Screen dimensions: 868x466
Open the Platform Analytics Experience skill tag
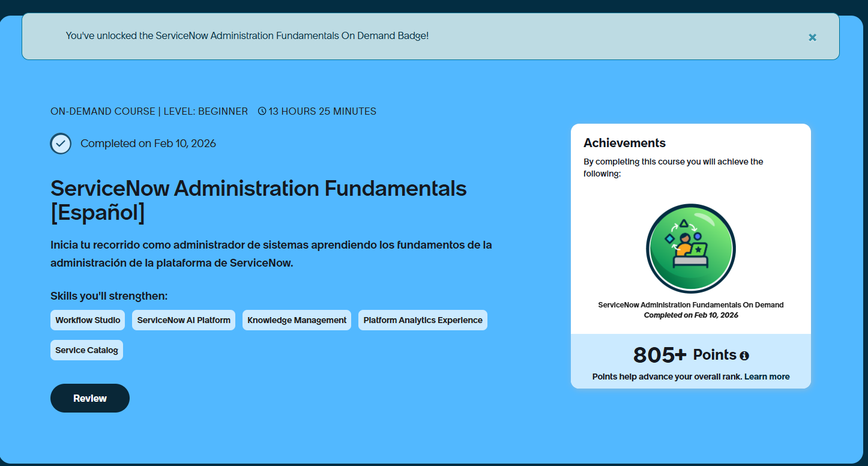pos(423,320)
